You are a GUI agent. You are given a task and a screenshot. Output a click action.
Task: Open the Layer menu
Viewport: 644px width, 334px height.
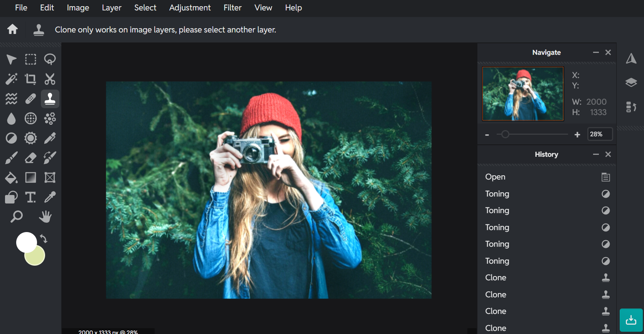pos(111,8)
